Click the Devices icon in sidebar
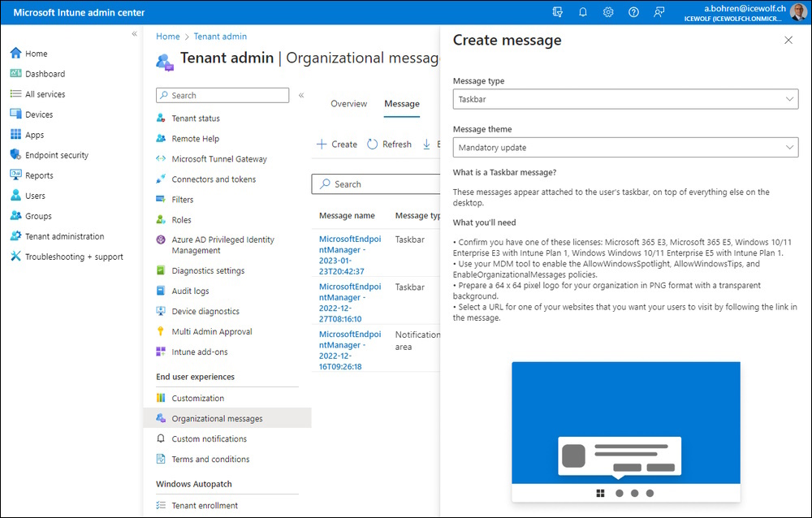Image resolution: width=812 pixels, height=518 pixels. (x=16, y=114)
